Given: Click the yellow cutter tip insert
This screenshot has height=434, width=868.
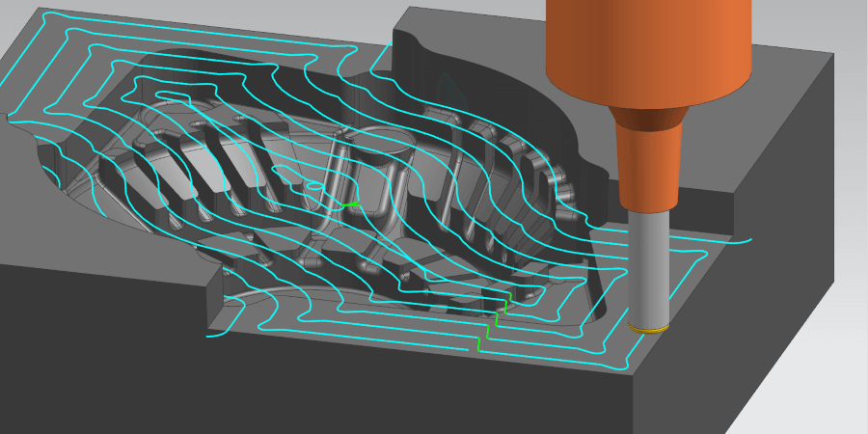Looking at the screenshot, I should tap(648, 330).
